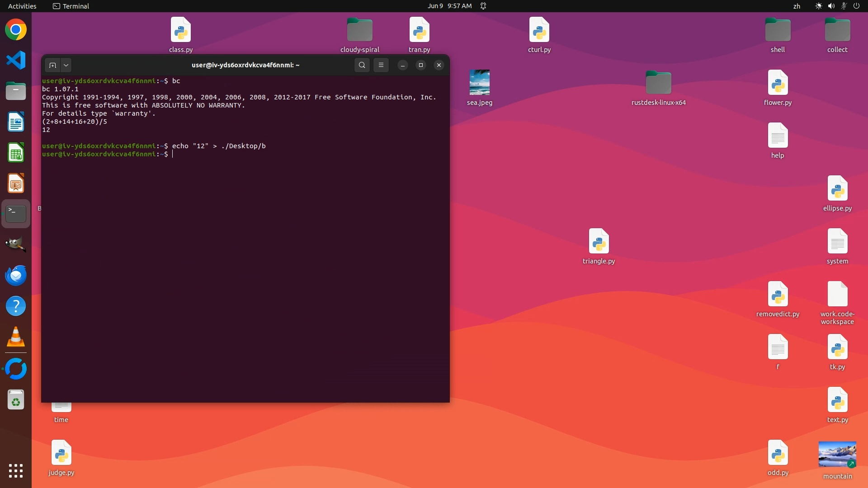Open the Trash in the dock
868x488 pixels.
coord(16,400)
